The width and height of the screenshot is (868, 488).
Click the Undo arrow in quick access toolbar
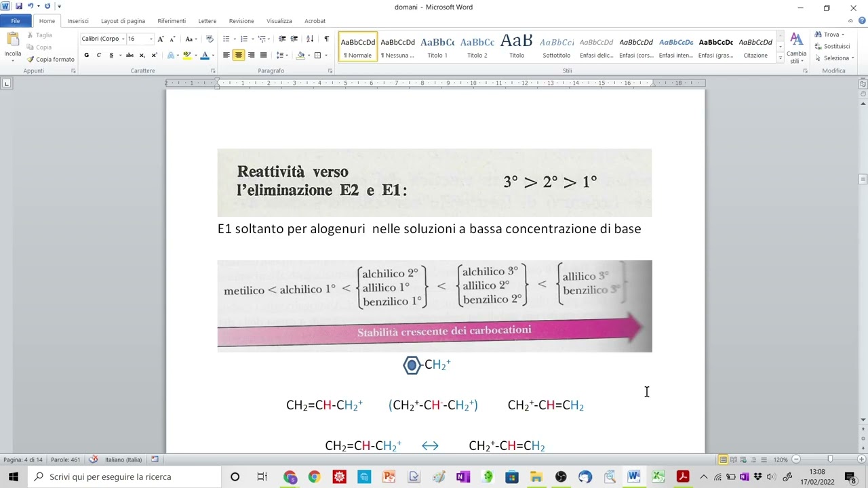pyautogui.click(x=30, y=6)
